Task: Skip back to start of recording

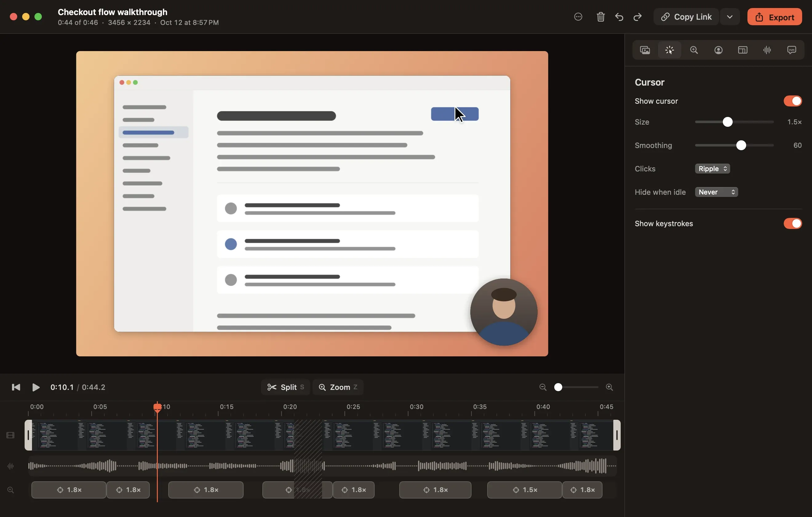Action: (x=16, y=387)
